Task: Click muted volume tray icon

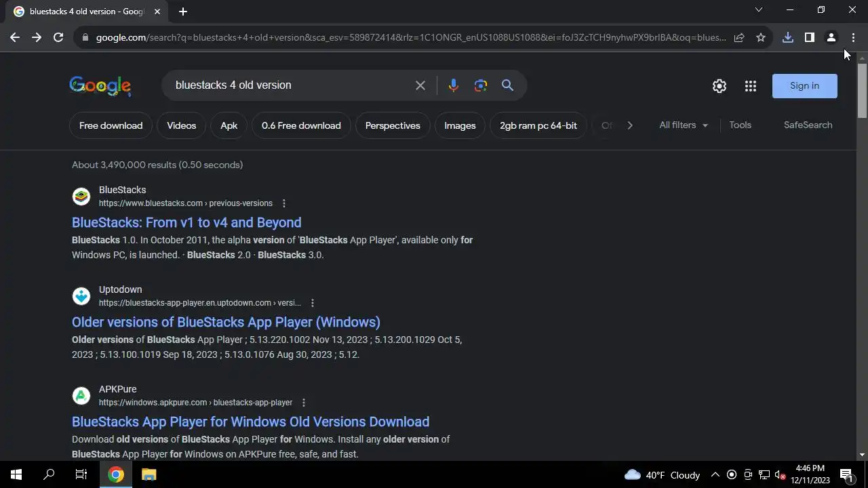Action: pyautogui.click(x=780, y=475)
